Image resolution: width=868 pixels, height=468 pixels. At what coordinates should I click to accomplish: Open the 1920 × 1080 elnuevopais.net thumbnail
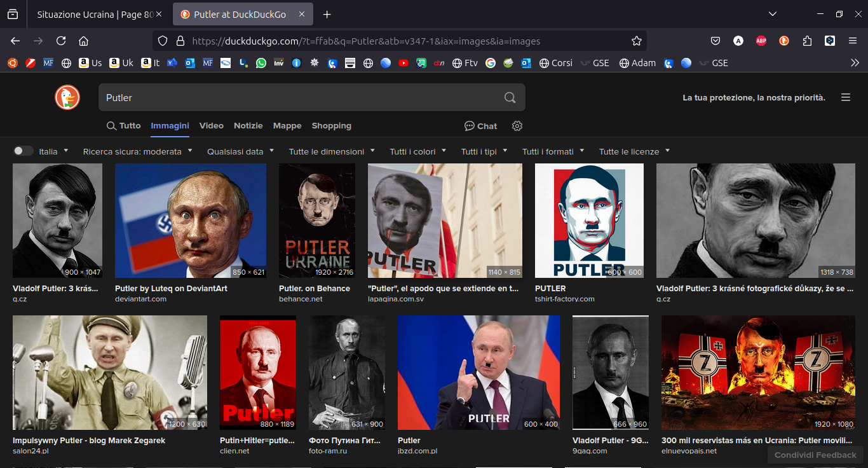(x=758, y=373)
